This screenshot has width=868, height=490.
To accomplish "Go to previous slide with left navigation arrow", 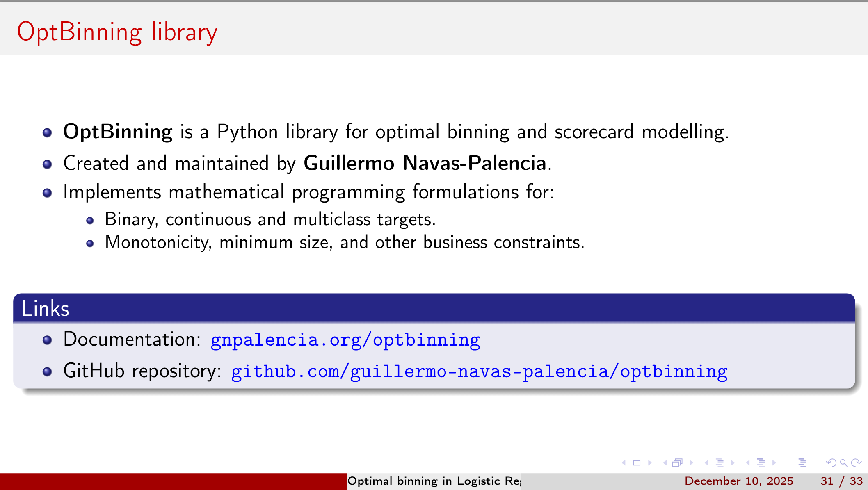I will pyautogui.click(x=624, y=463).
